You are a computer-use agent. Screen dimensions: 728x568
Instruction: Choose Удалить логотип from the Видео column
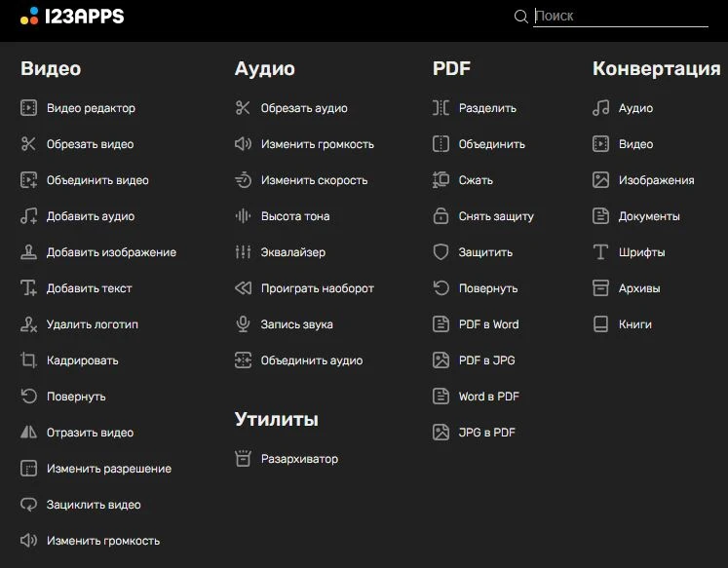coord(92,324)
